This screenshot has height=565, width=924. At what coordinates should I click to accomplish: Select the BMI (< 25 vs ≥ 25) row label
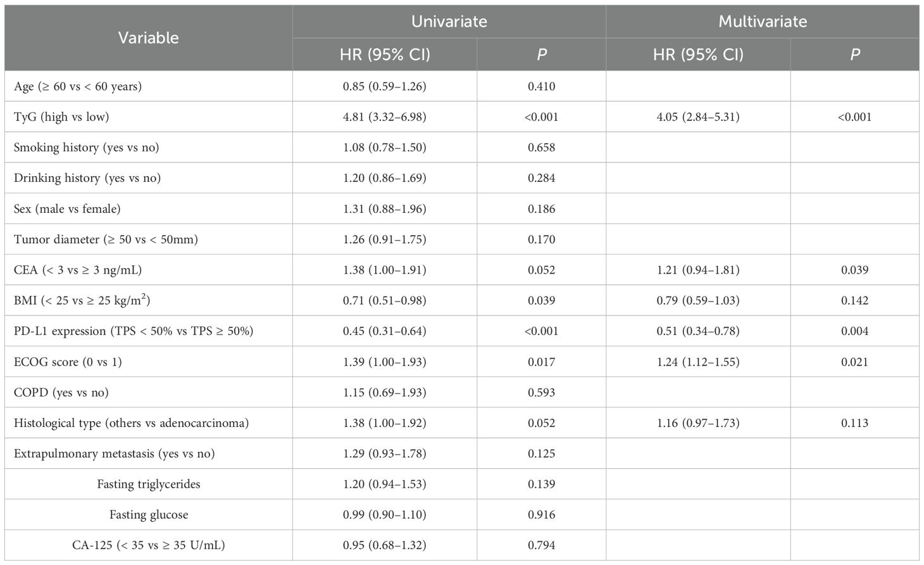[x=82, y=300]
